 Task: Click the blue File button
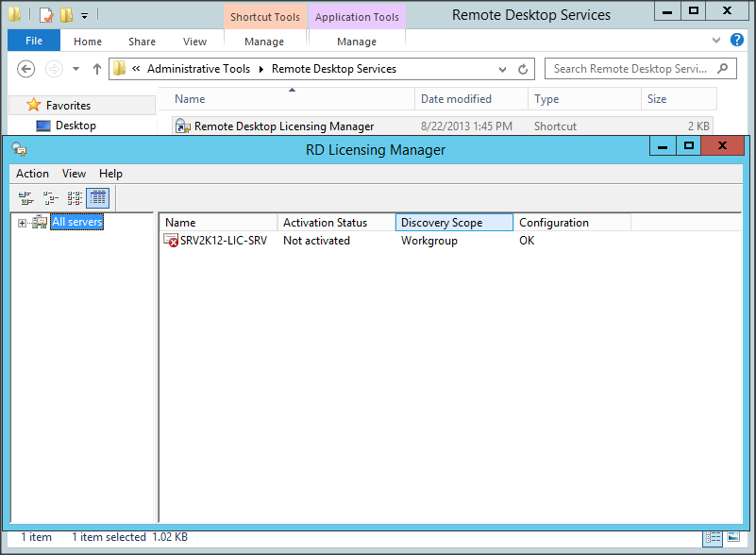(34, 42)
